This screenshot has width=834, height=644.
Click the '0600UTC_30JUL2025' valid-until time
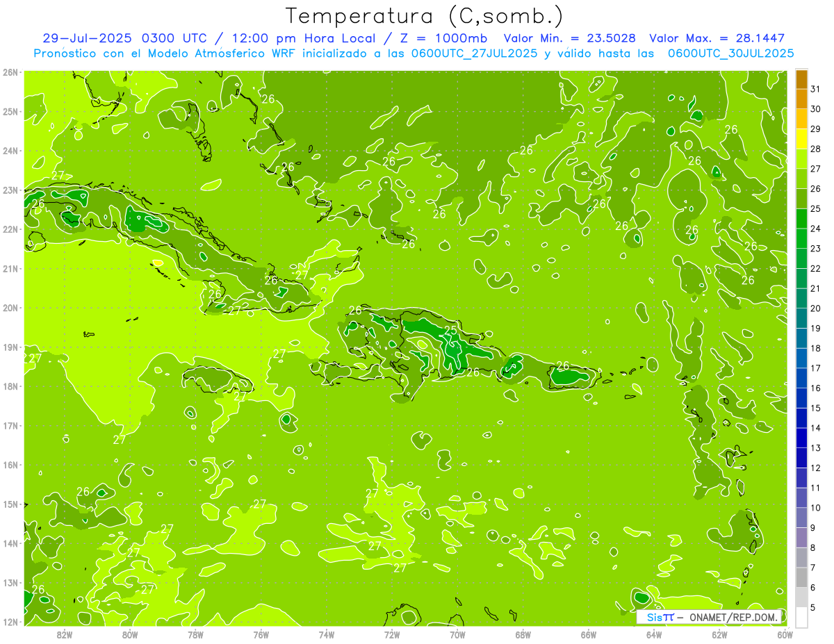pyautogui.click(x=731, y=53)
